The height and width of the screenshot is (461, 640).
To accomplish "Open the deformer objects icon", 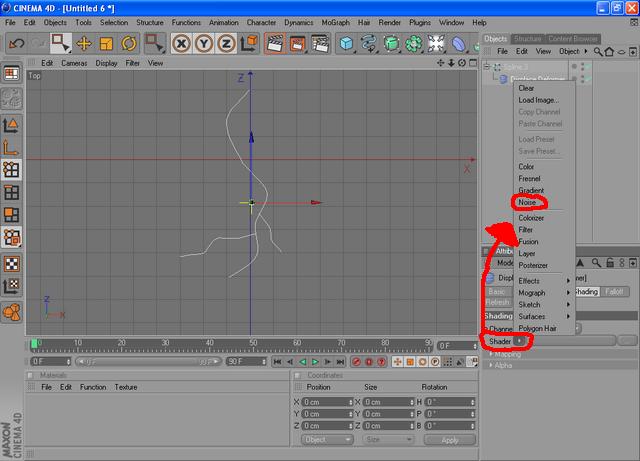I will (459, 43).
